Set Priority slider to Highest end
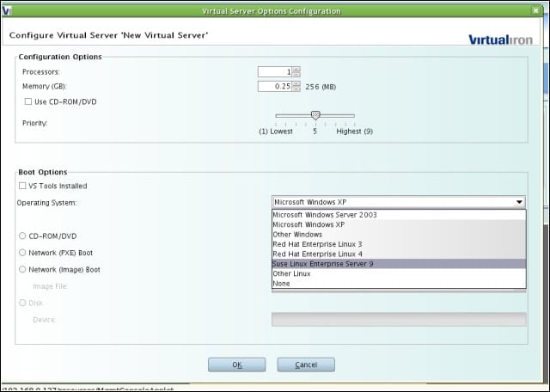The image size is (550, 392). pos(354,115)
